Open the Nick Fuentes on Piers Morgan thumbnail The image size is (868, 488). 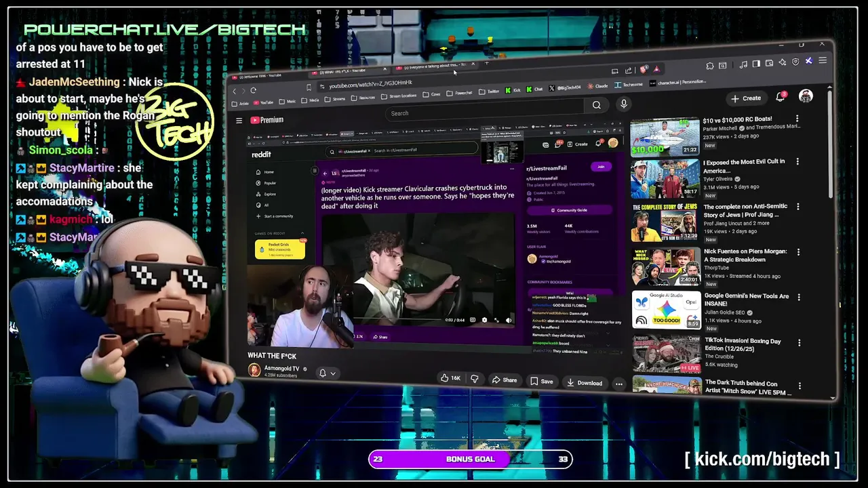(x=666, y=267)
